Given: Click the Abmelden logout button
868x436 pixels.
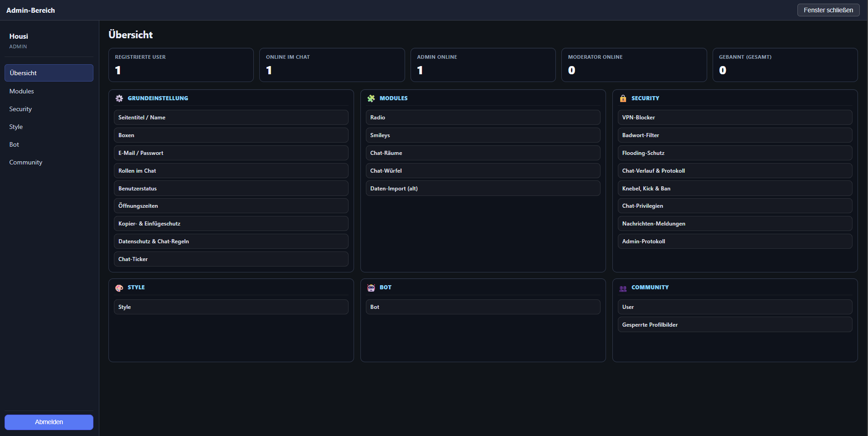Looking at the screenshot, I should click(x=49, y=422).
